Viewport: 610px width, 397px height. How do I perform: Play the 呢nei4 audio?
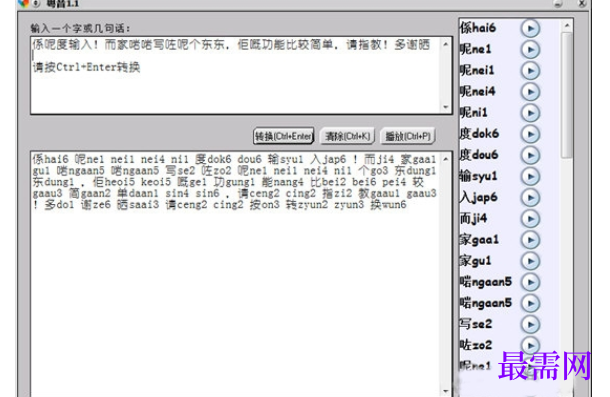tap(530, 92)
